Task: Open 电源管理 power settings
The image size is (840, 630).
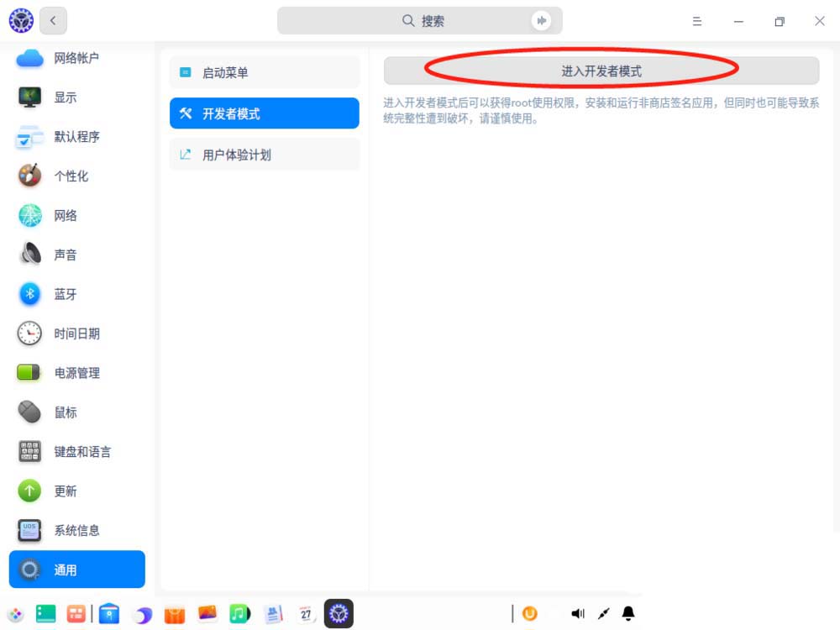Action: point(76,373)
